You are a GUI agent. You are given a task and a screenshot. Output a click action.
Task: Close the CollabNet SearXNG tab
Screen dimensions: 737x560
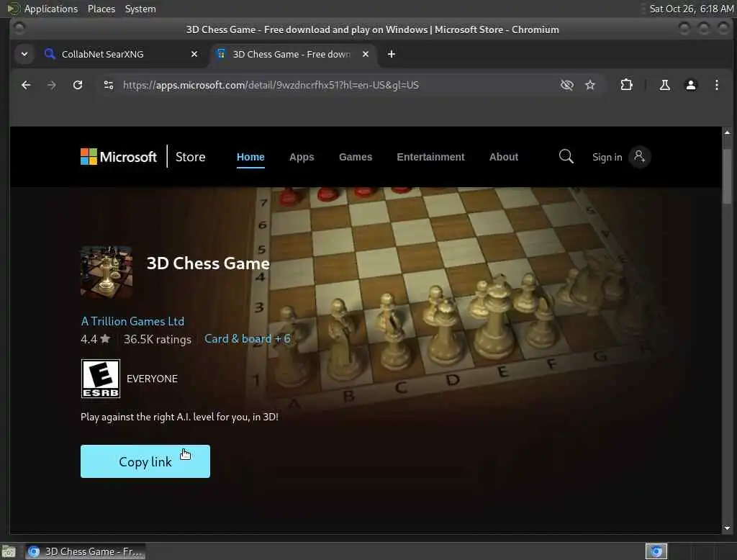194,54
